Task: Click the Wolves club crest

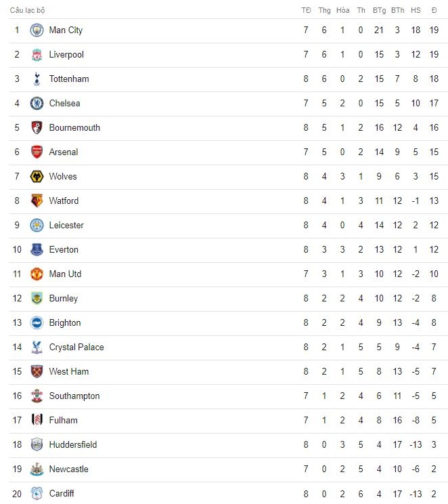Action: tap(37, 177)
